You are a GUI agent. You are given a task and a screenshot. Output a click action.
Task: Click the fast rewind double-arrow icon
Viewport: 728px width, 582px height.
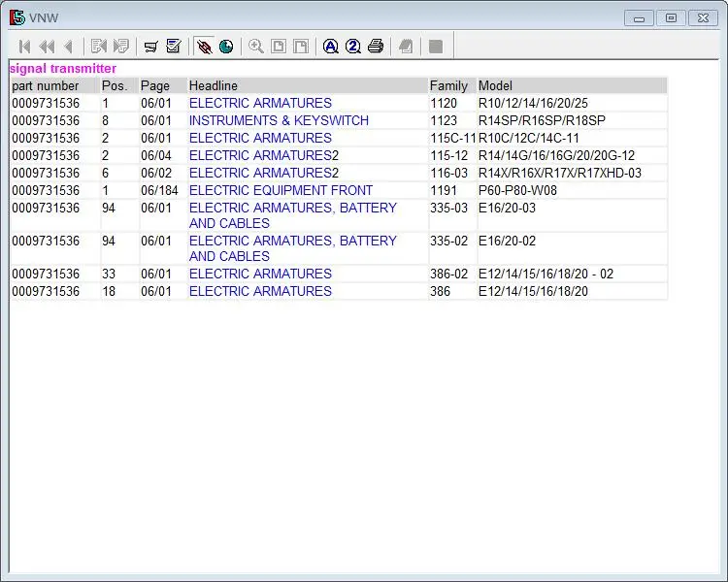(x=48, y=47)
